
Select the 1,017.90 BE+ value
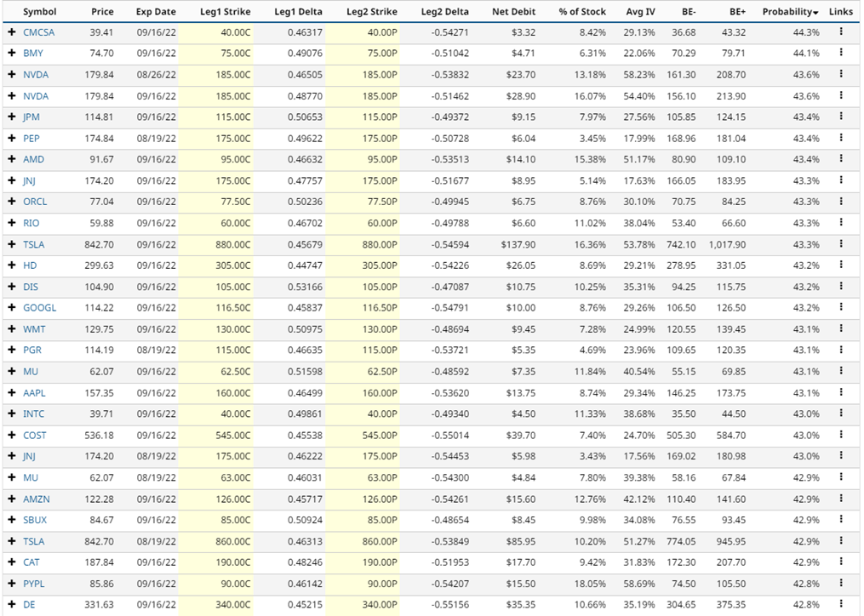pyautogui.click(x=727, y=244)
